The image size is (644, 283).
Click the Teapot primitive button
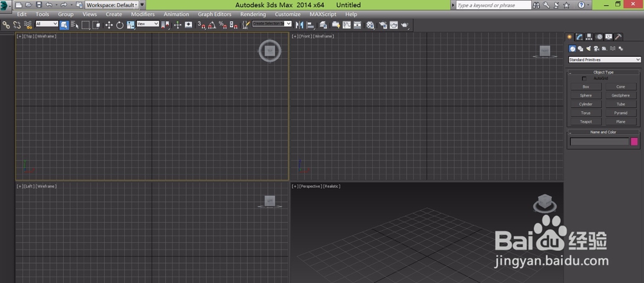(585, 122)
